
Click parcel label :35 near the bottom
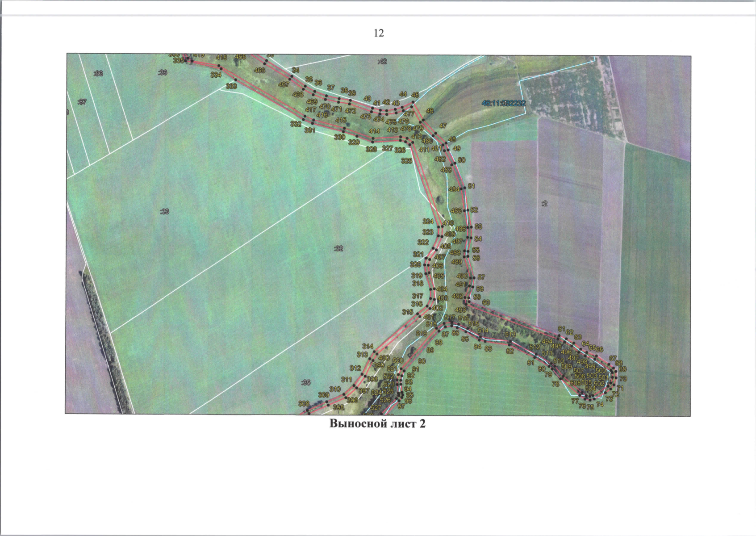tap(305, 382)
